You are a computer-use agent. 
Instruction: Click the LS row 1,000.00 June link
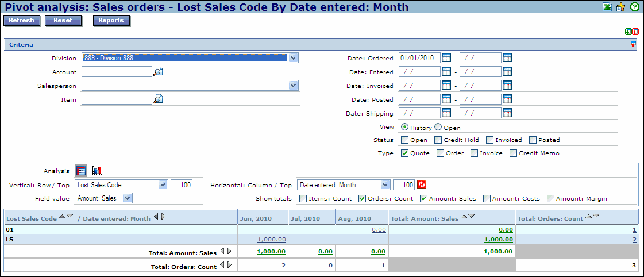point(272,239)
